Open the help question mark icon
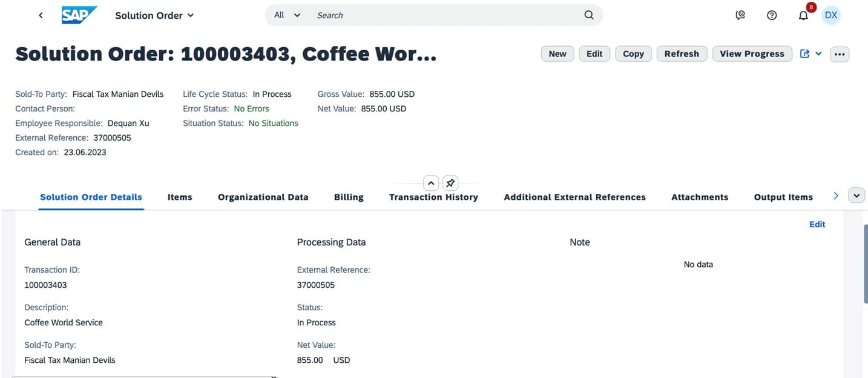Viewport: 868px width, 378px height. click(772, 15)
